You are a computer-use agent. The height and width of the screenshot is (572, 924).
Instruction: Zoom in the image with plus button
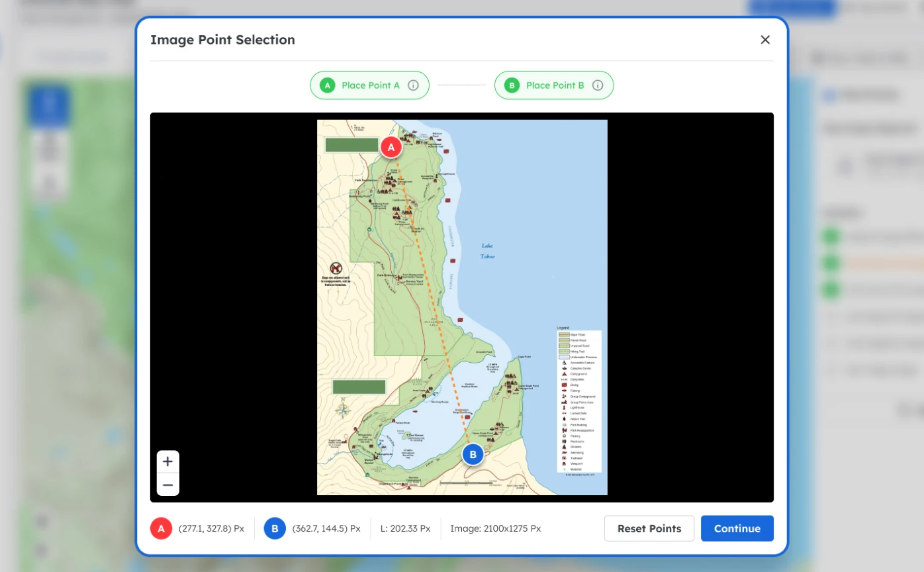(168, 461)
